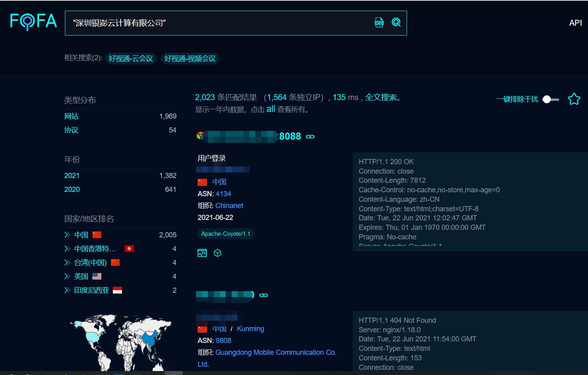
Task: Select related search 好视通-视频会议
Action: pyautogui.click(x=190, y=59)
